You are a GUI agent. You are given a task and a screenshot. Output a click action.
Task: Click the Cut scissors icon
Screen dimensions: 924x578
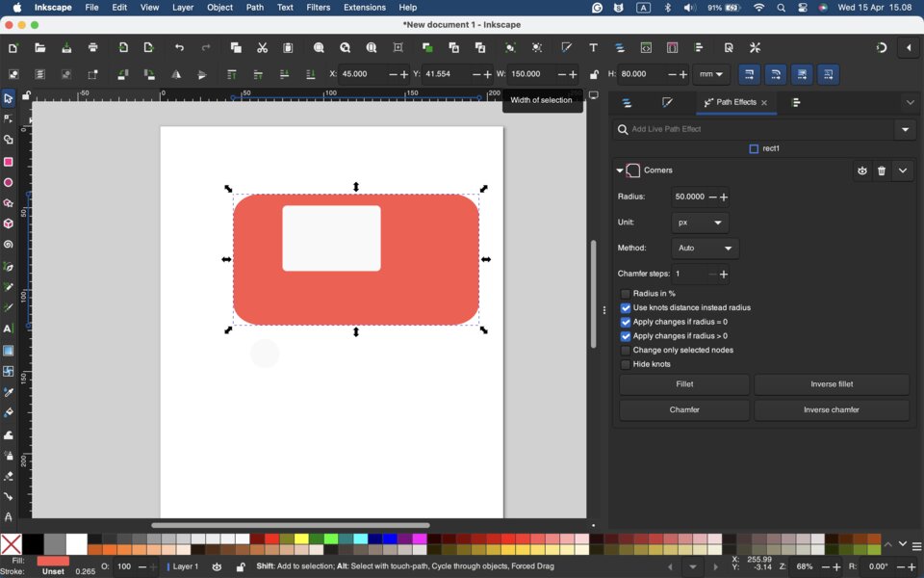tap(262, 48)
